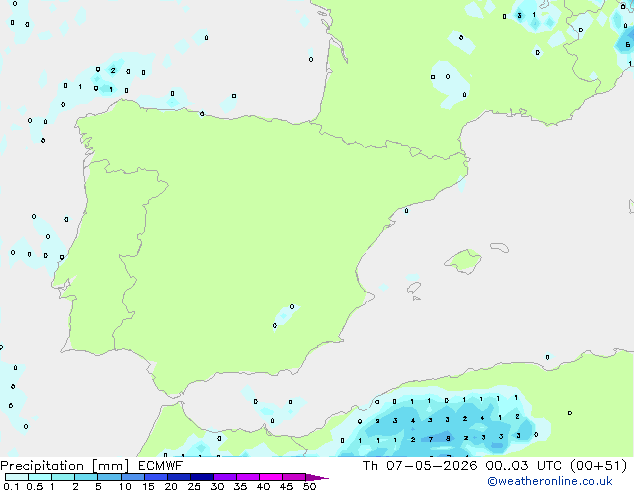Click the 1–2 mm legend swatch

63,477
